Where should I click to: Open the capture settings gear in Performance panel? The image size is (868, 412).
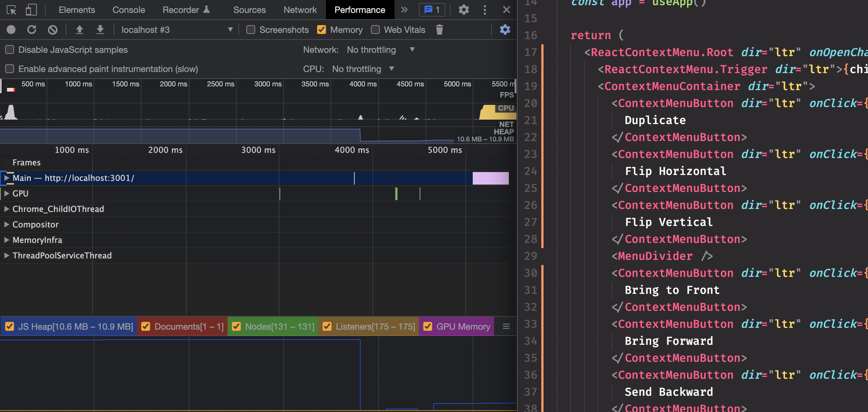(x=505, y=30)
